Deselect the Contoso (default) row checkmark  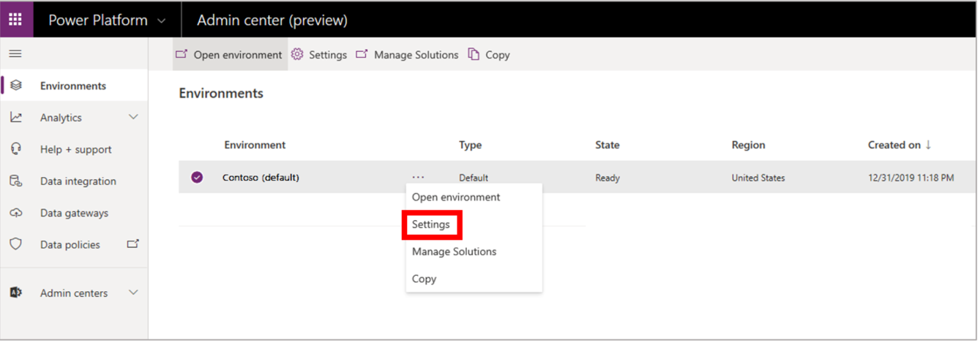click(197, 177)
